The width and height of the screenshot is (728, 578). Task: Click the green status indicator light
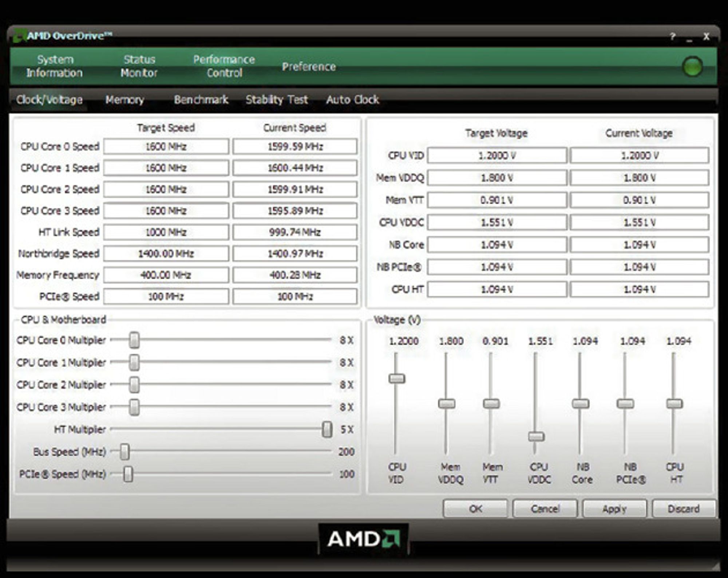click(x=692, y=67)
